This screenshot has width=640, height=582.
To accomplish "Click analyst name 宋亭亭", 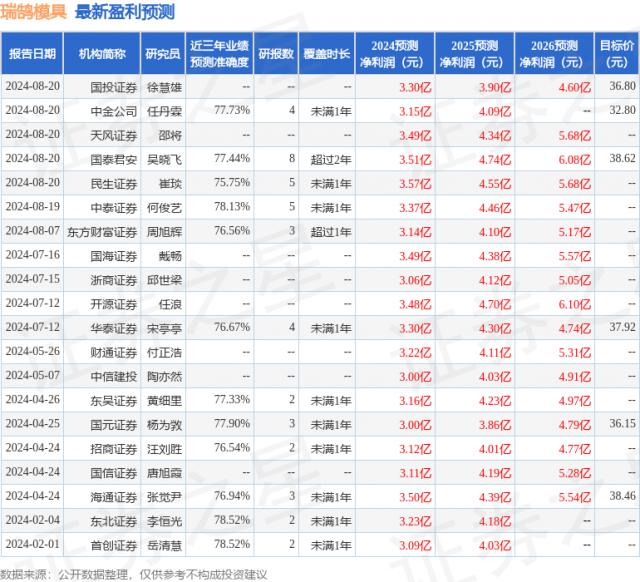I will (163, 327).
